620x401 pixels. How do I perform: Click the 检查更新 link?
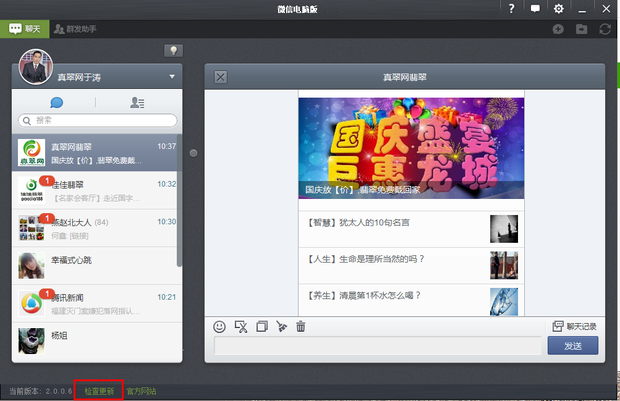99,391
